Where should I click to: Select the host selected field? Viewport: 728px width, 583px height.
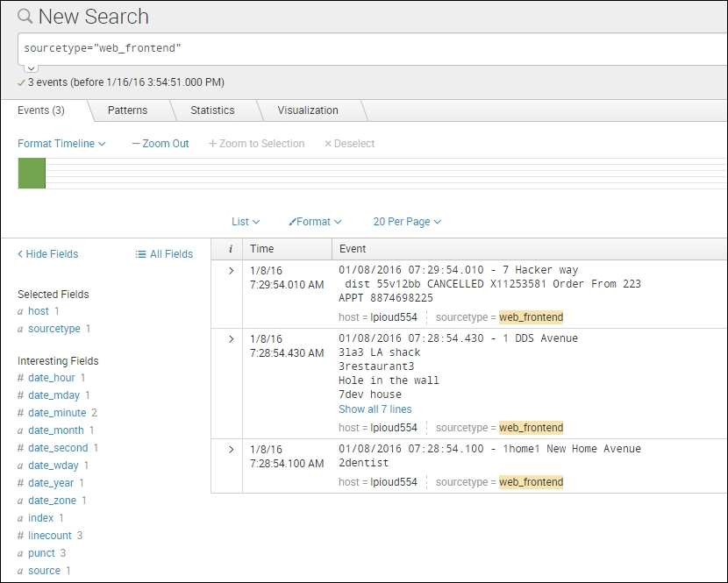point(39,311)
